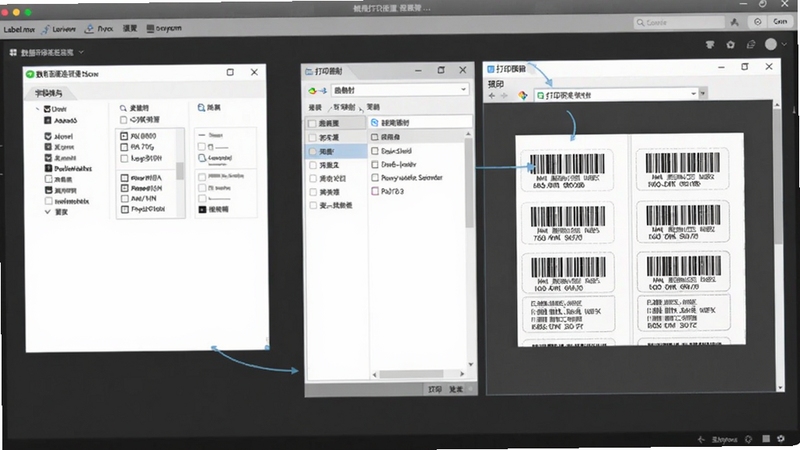Toggle the Ruy:-visele: Selevder checkbox
Viewport: 800px width, 450px height.
point(375,178)
